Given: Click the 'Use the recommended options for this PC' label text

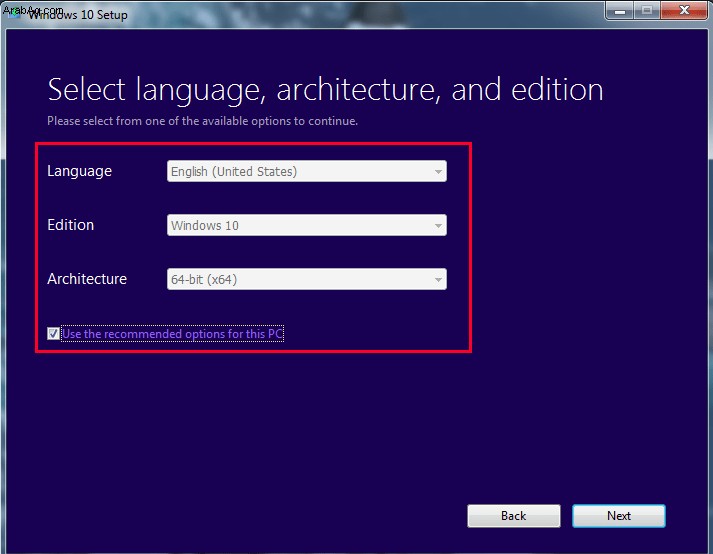Looking at the screenshot, I should 172,334.
